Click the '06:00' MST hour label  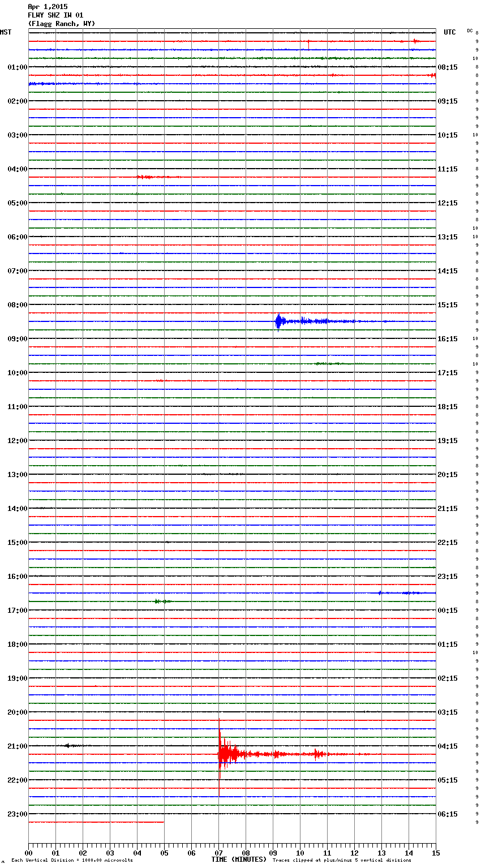point(18,237)
